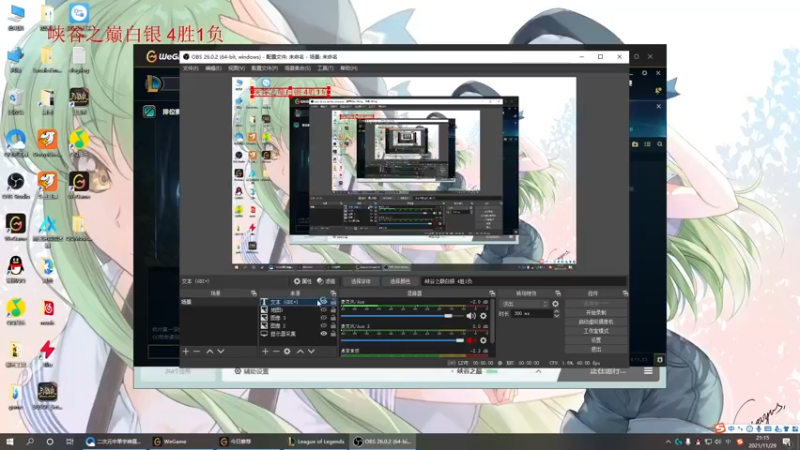The width and height of the screenshot is (800, 450).
Task: Open the 淡出 transition dropdown
Action: [524, 304]
